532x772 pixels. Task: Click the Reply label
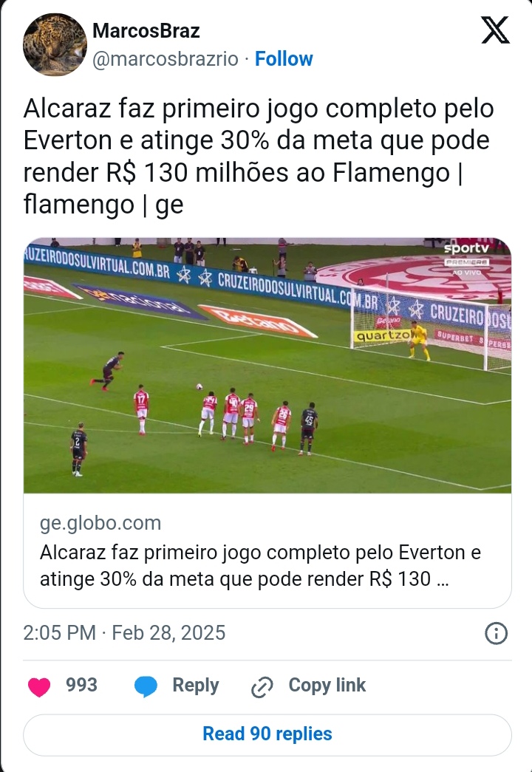(196, 686)
